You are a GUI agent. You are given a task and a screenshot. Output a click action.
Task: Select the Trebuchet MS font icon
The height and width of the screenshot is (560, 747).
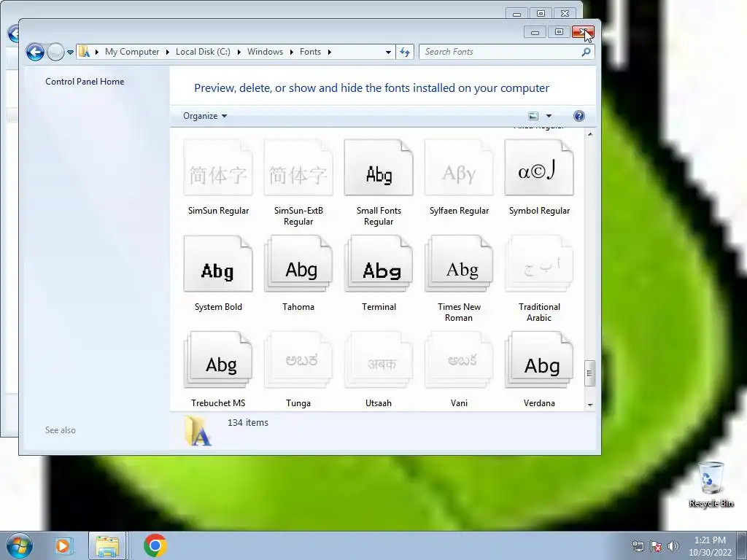pyautogui.click(x=218, y=360)
